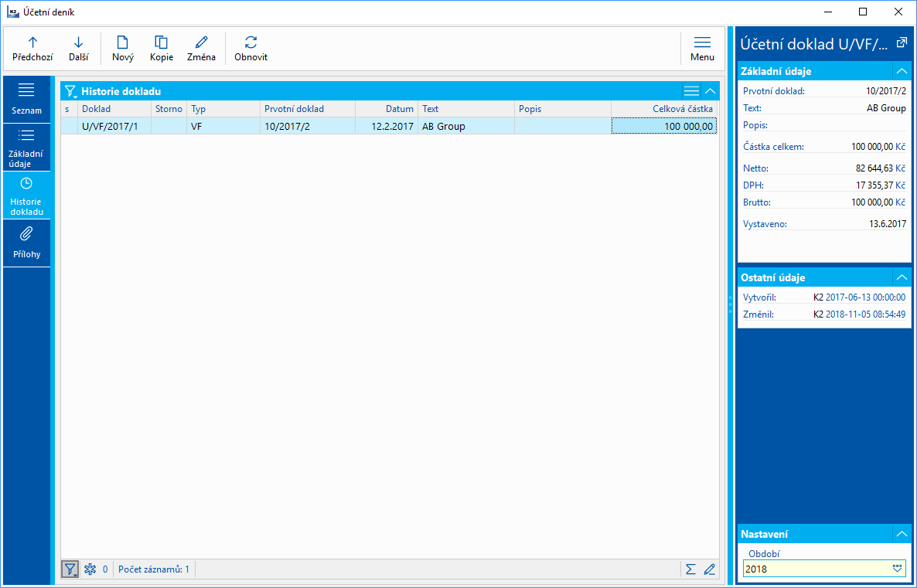Go to previous record with Předchozí

tap(32, 49)
